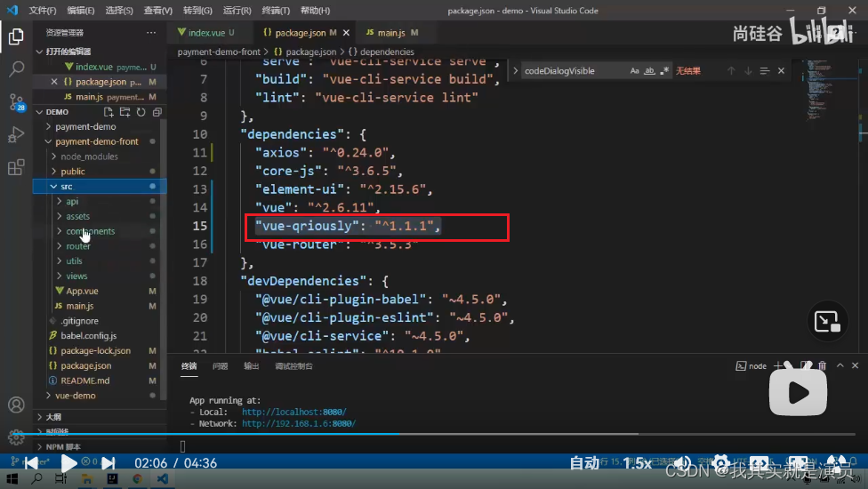Expand the vue-demo folder

(76, 396)
